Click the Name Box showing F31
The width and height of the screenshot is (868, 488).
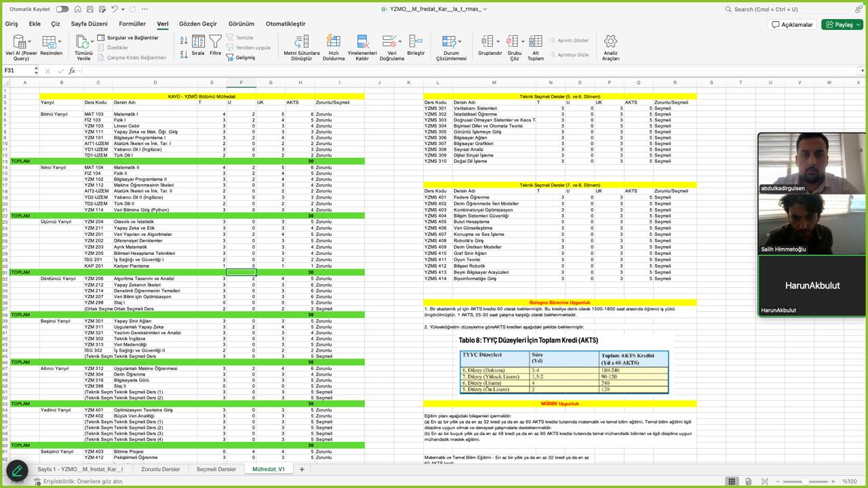tap(20, 70)
